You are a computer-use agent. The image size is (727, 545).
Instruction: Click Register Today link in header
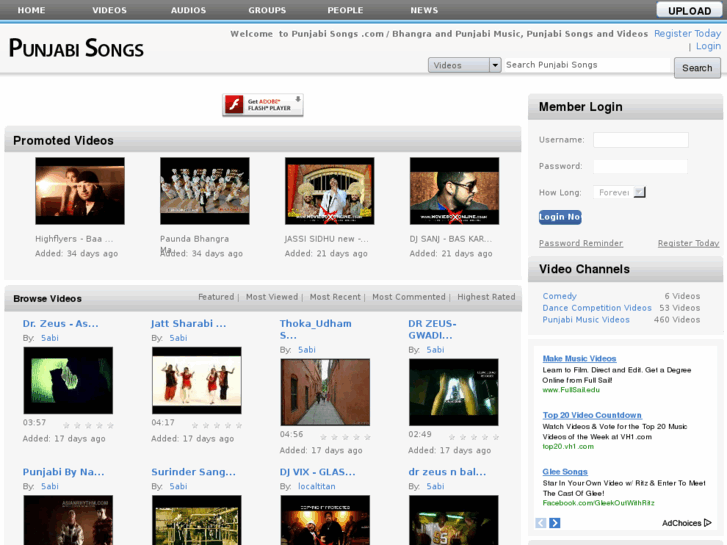(x=688, y=33)
